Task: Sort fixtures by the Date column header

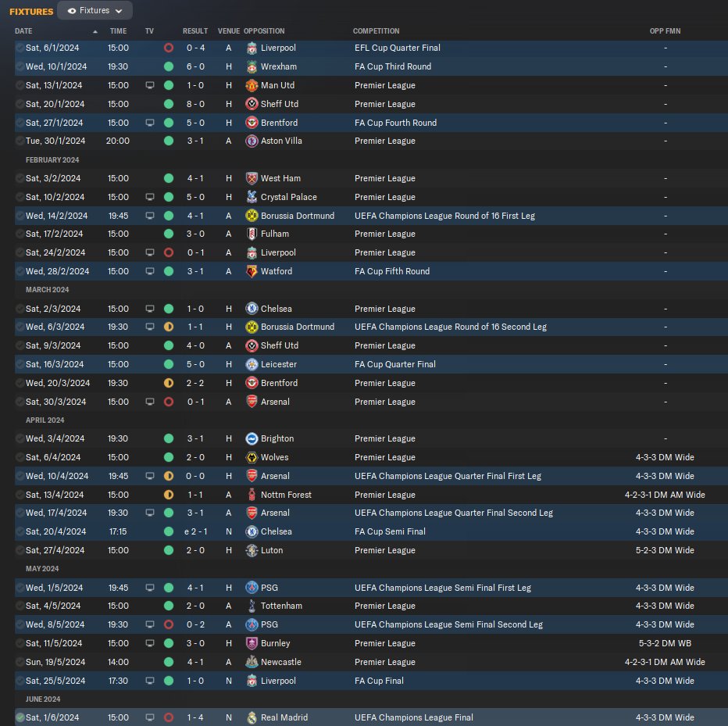Action: coord(23,31)
